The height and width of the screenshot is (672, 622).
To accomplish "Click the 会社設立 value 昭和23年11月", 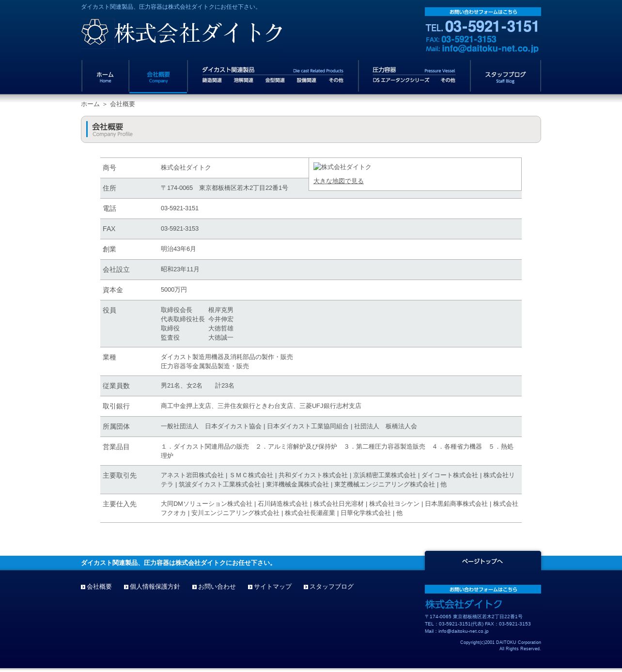I will [180, 269].
